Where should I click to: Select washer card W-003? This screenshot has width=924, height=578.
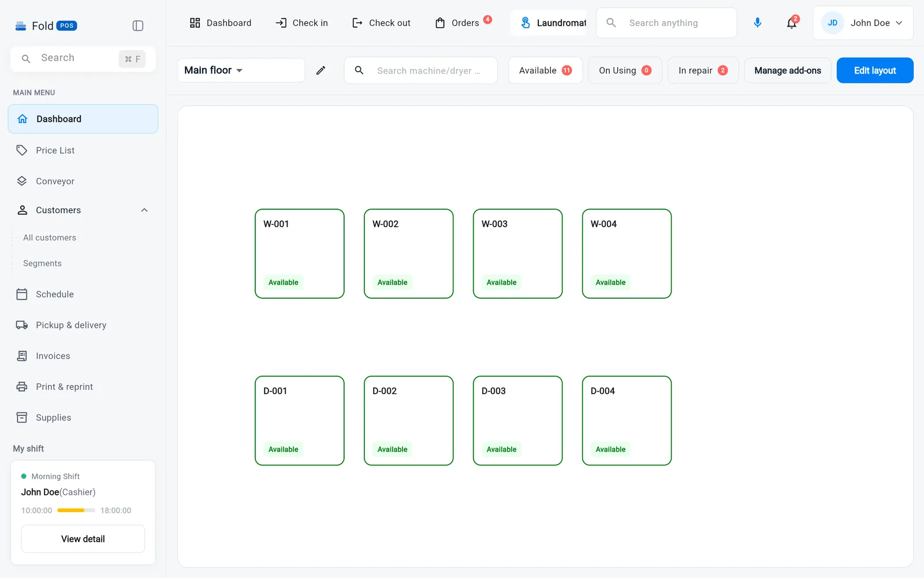pos(518,254)
